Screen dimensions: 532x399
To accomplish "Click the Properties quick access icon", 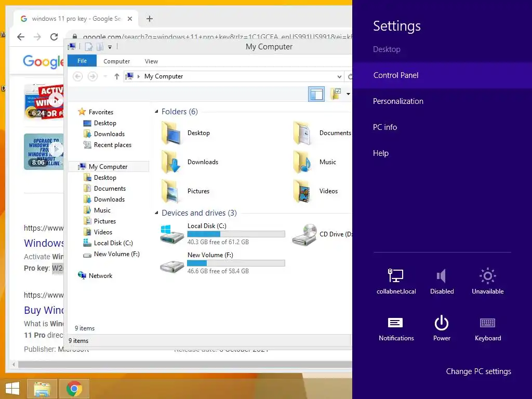I will coord(88,47).
